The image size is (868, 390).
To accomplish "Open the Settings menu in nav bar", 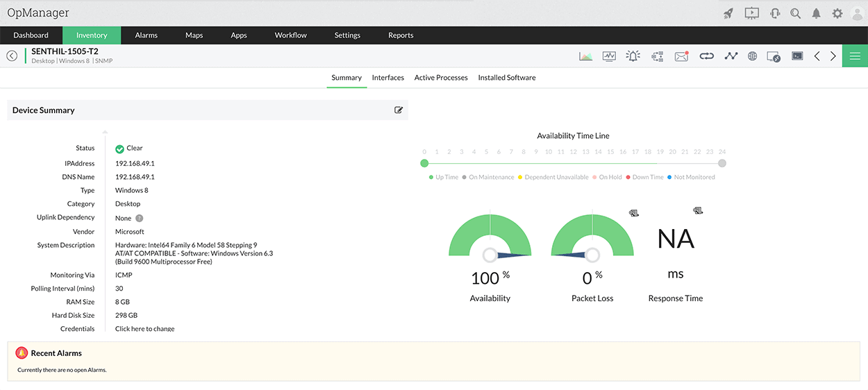I will (347, 35).
